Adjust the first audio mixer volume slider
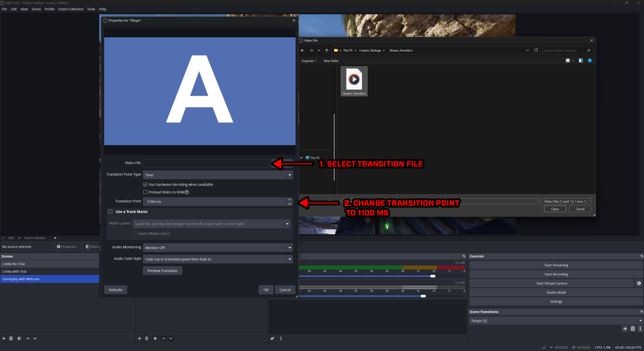Screen dimensions: 644x351 [433, 276]
